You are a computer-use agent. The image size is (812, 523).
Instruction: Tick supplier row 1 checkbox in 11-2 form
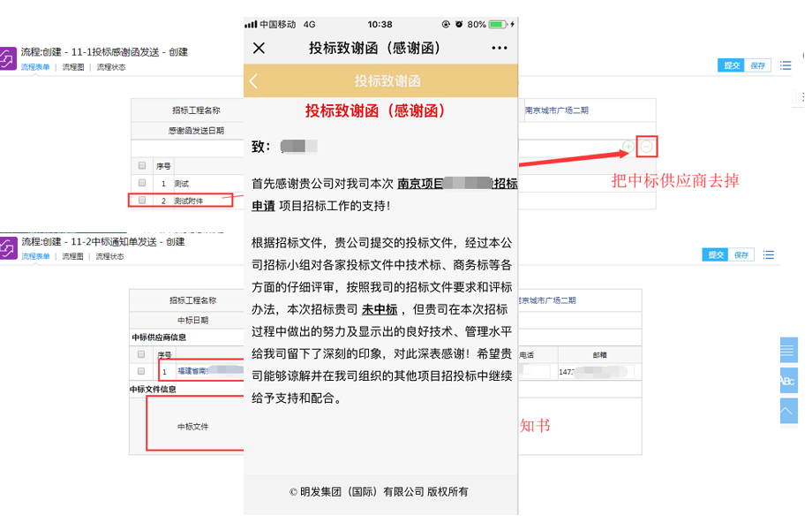tap(141, 372)
